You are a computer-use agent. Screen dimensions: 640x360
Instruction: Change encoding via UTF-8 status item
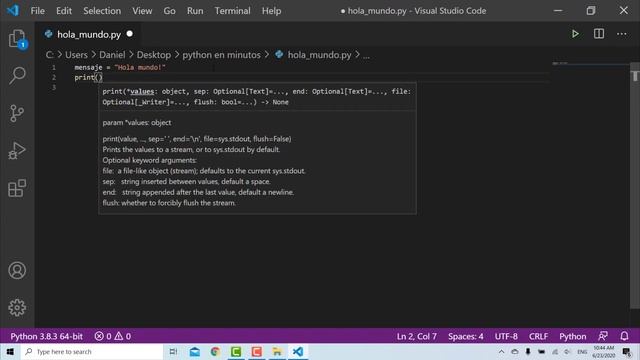506,336
